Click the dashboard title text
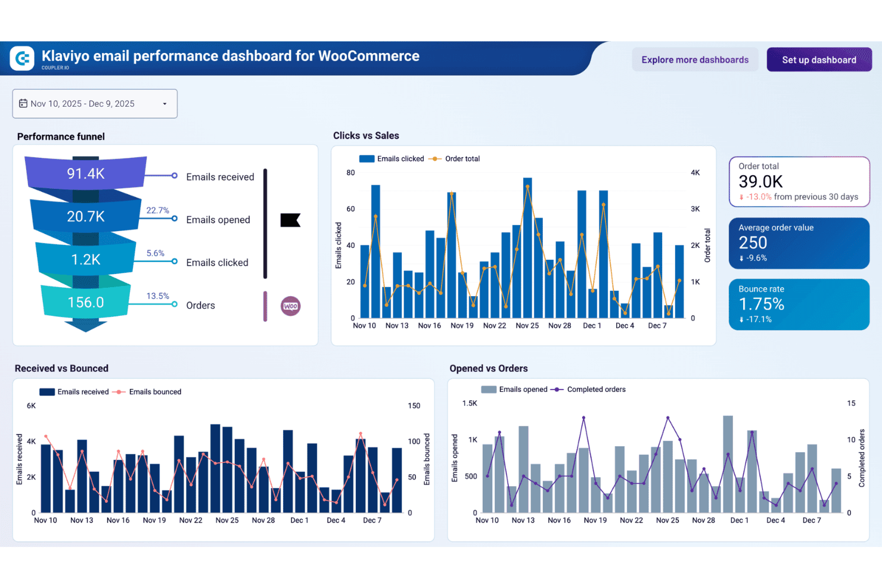Screen dimensions: 882x588 click(x=231, y=56)
